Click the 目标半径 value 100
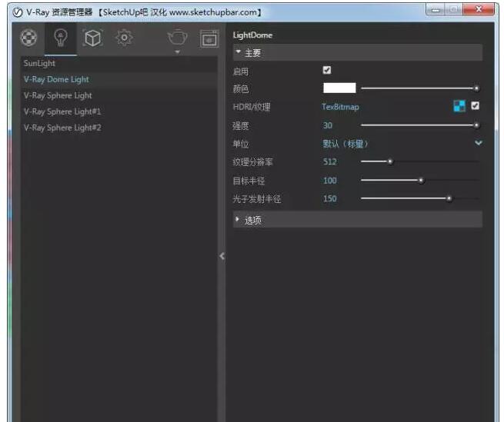The image size is (504, 422). [330, 181]
